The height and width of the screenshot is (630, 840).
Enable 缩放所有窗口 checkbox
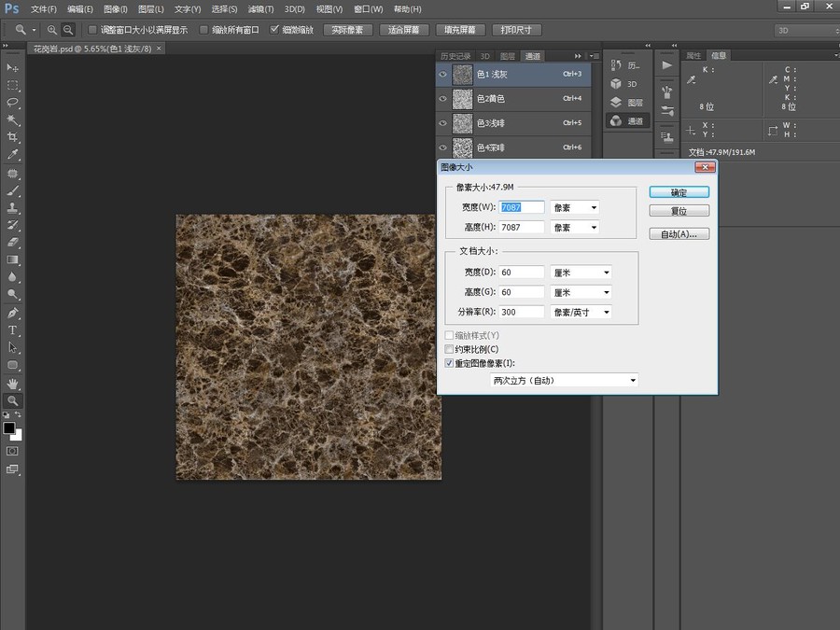(203, 30)
